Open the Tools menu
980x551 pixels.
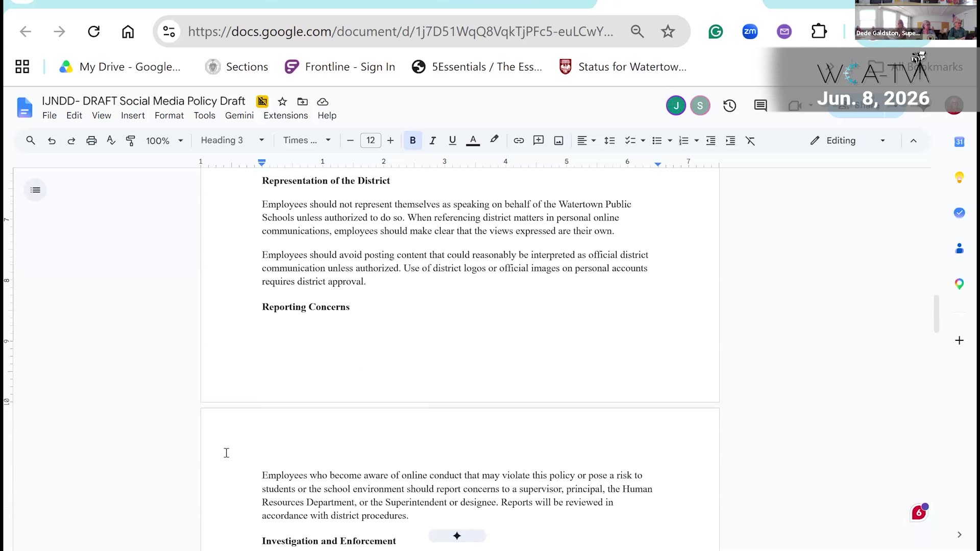tap(204, 116)
